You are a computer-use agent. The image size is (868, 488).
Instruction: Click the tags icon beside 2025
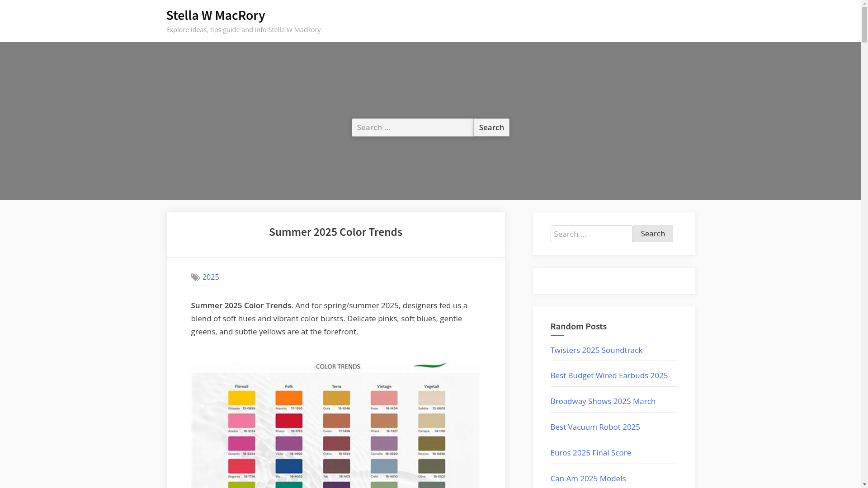point(195,277)
